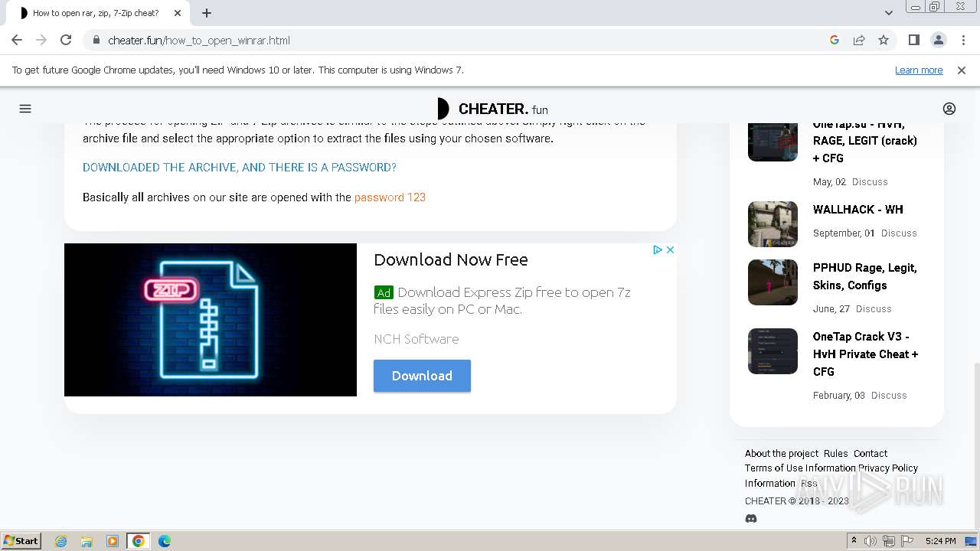The width and height of the screenshot is (980, 551).
Task: Open Discuss for the September 01 post
Action: (x=899, y=233)
